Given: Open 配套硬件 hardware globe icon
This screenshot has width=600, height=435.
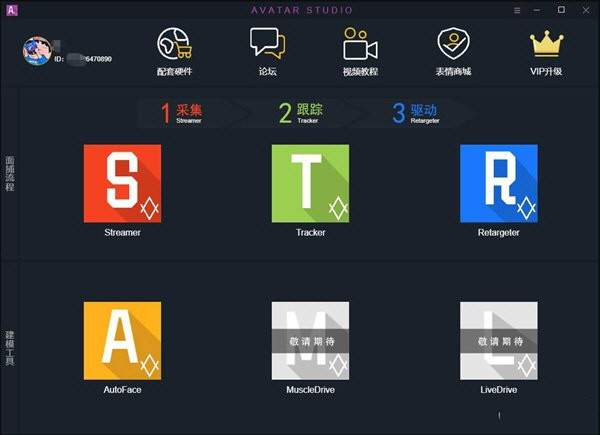Looking at the screenshot, I should (x=173, y=45).
